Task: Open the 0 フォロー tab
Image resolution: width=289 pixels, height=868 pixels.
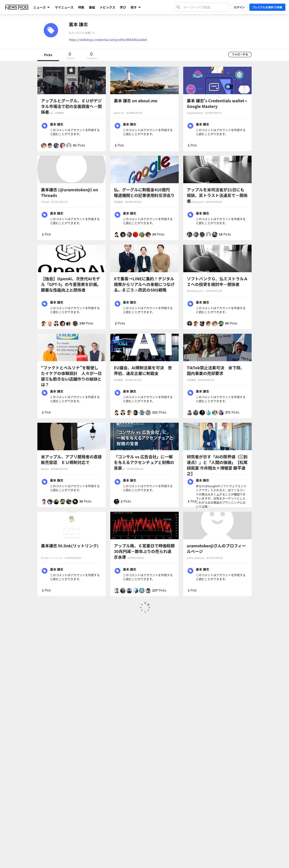Action: coord(70,56)
